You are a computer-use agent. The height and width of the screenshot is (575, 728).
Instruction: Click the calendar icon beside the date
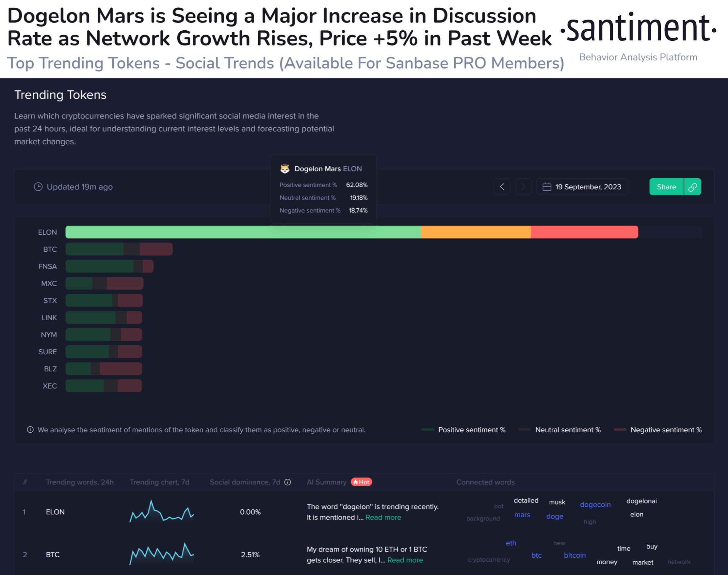[x=547, y=187]
